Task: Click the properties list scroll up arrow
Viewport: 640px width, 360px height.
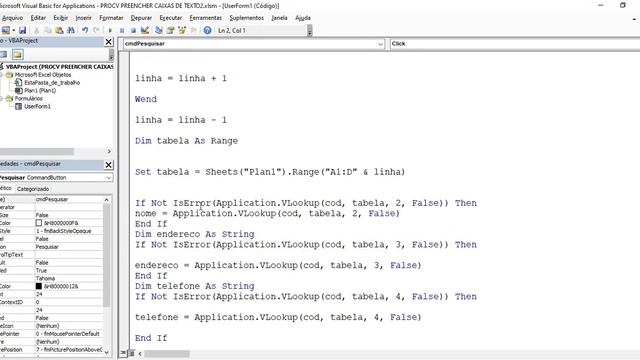Action: point(107,200)
